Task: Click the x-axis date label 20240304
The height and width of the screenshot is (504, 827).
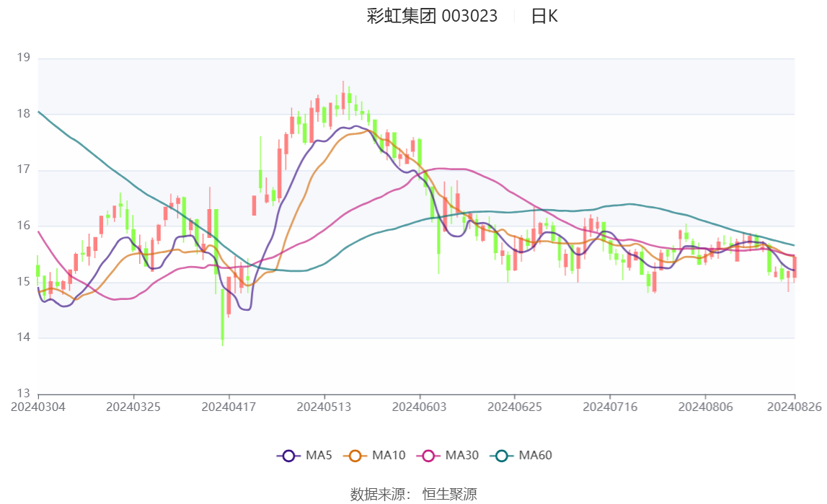Action: tap(38, 407)
